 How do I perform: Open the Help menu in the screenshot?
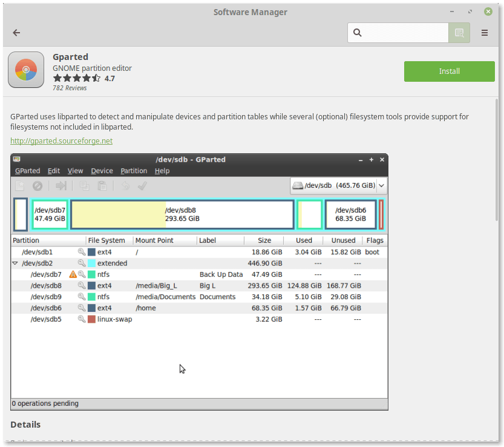[162, 171]
